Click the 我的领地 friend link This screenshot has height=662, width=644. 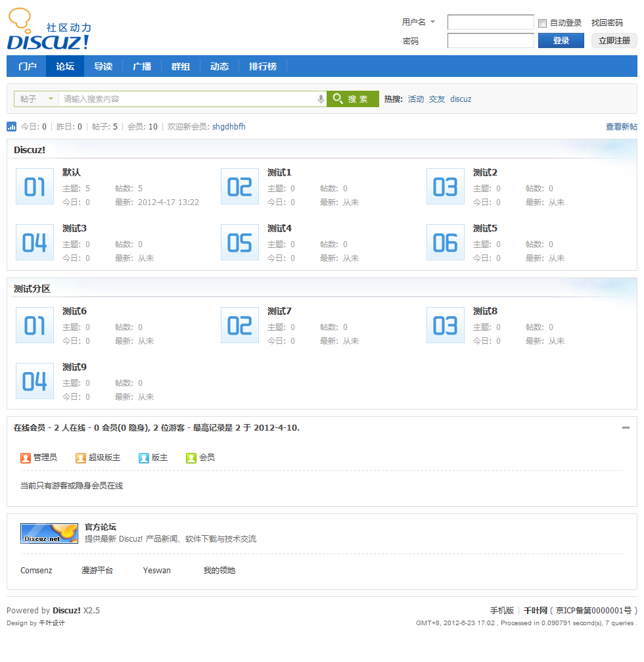(219, 571)
